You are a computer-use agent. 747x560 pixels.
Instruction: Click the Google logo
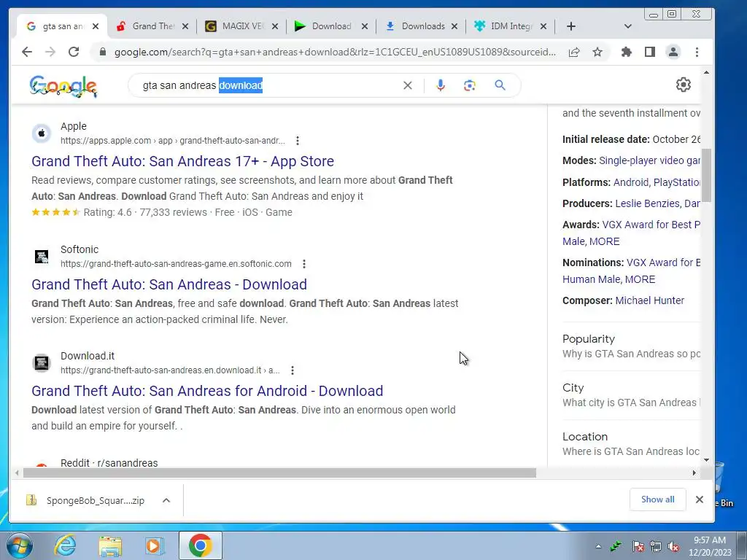63,86
